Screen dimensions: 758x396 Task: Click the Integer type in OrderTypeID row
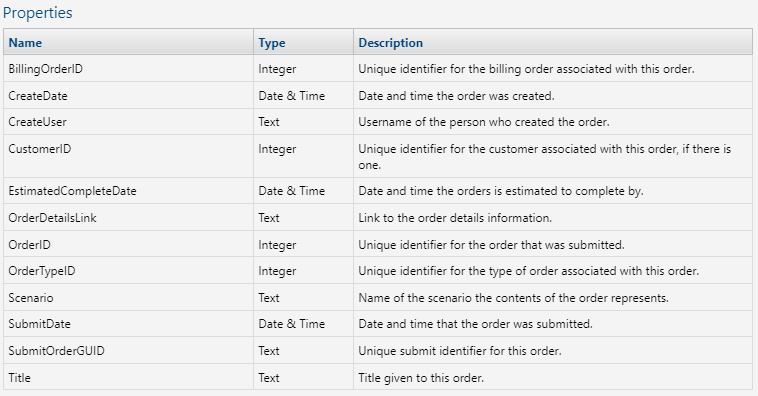point(277,271)
